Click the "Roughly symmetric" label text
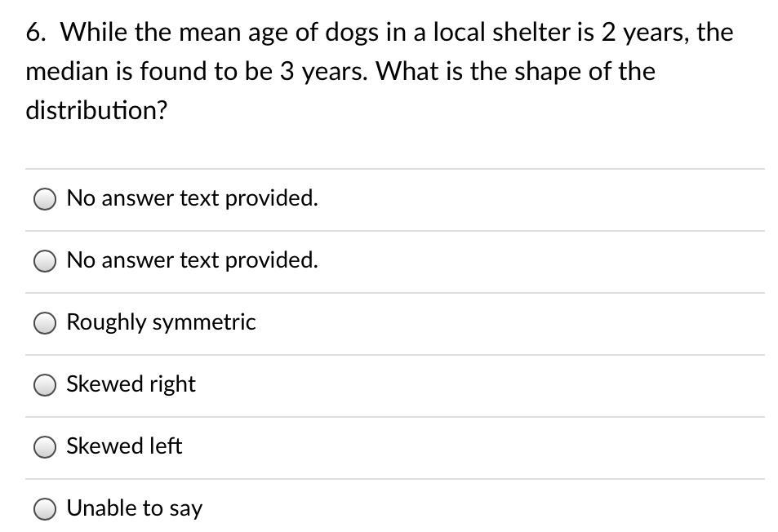778x532 pixels. (161, 322)
